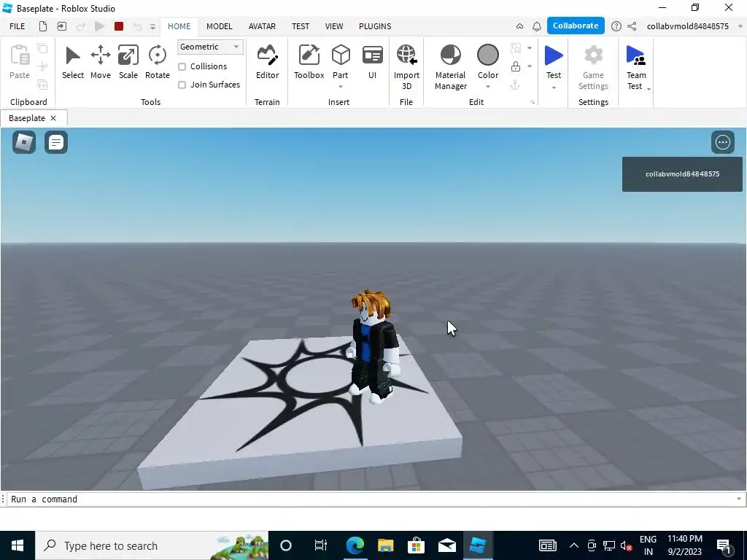Image resolution: width=747 pixels, height=560 pixels.
Task: Click the group icon in Edit section
Action: point(516,47)
